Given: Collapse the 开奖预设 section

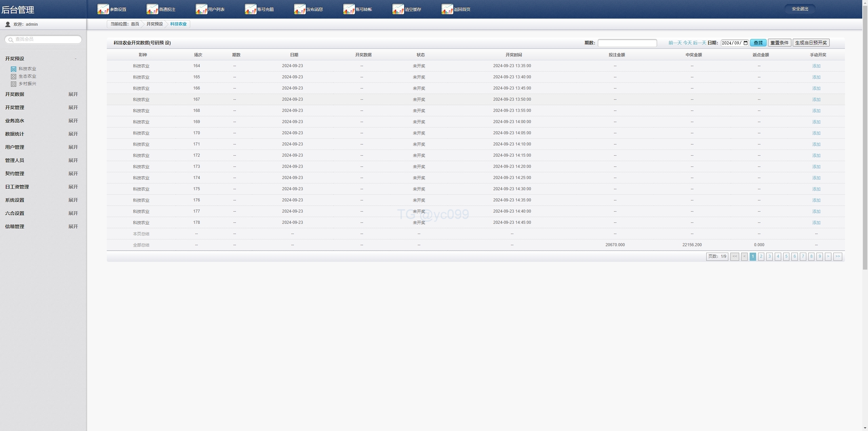Looking at the screenshot, I should (75, 59).
